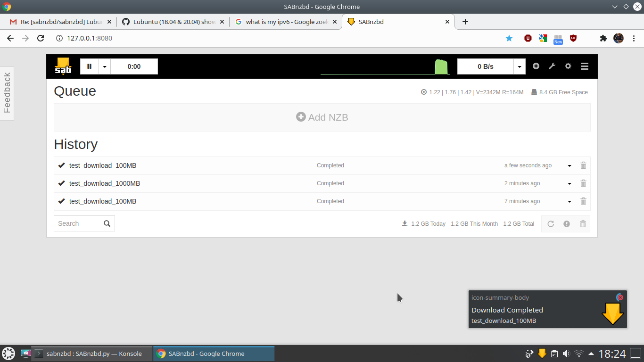The image size is (644, 362).
Task: Click the SABnzbd sab logo
Action: [x=63, y=66]
